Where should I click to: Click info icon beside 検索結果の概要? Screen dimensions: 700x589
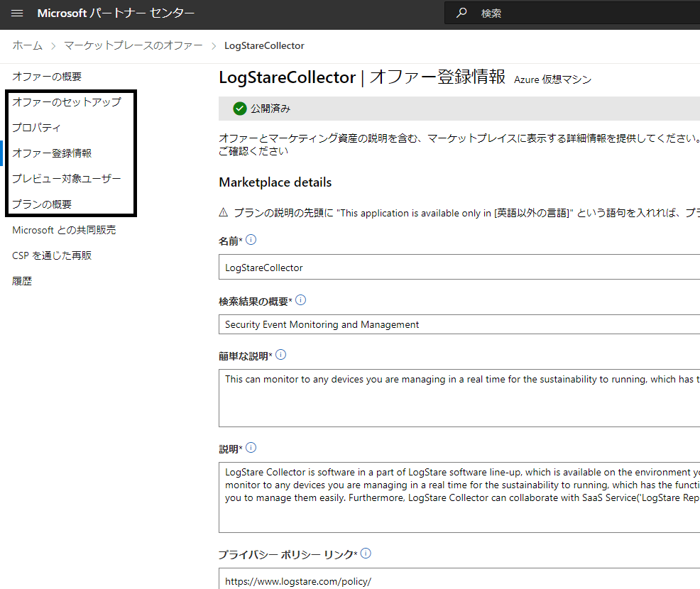tap(300, 300)
